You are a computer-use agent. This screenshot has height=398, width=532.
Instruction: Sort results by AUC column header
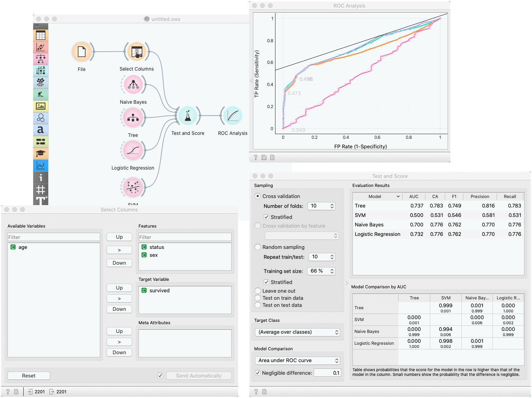(x=414, y=196)
